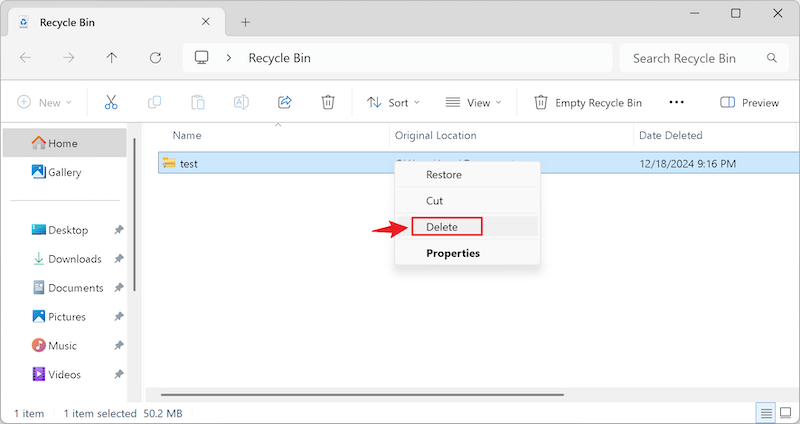
Task: Click the horizontal scrollbar in file list
Action: click(362, 394)
